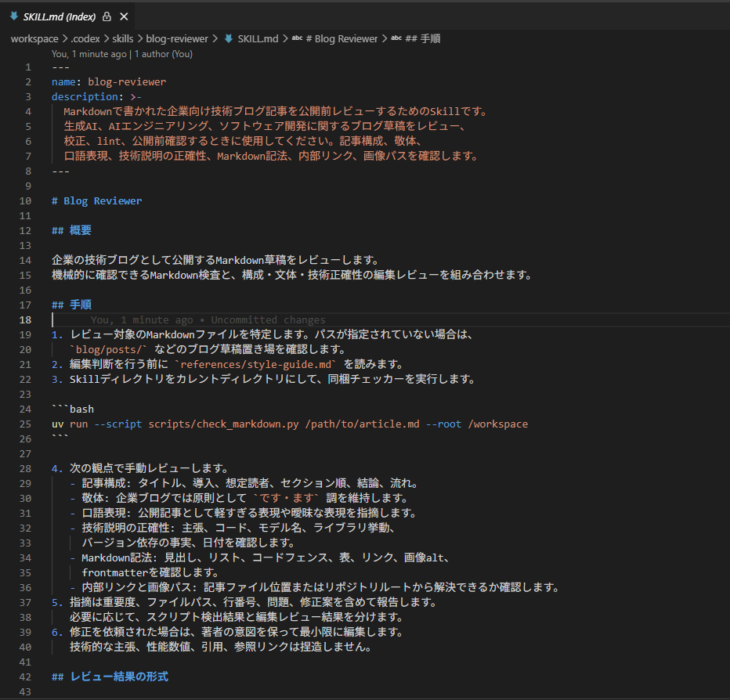Click the abc symbol icon before '# Blog Reviewer'
The image size is (730, 700).
point(297,38)
